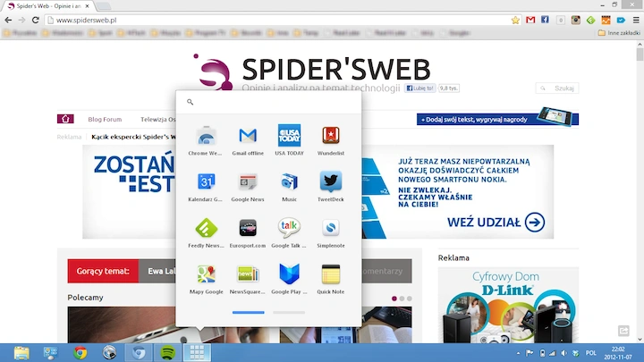Open Gmail extension in toolbar

pyautogui.click(x=530, y=20)
